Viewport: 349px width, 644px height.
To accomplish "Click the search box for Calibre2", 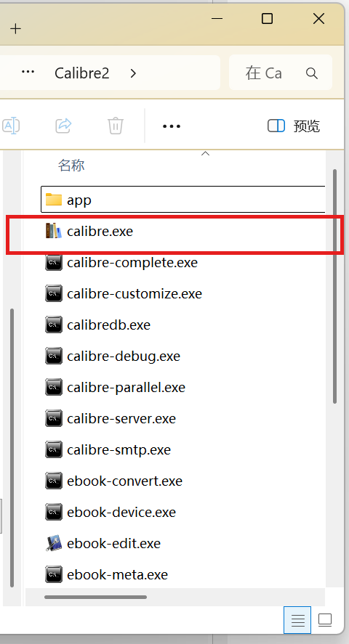I will point(281,73).
